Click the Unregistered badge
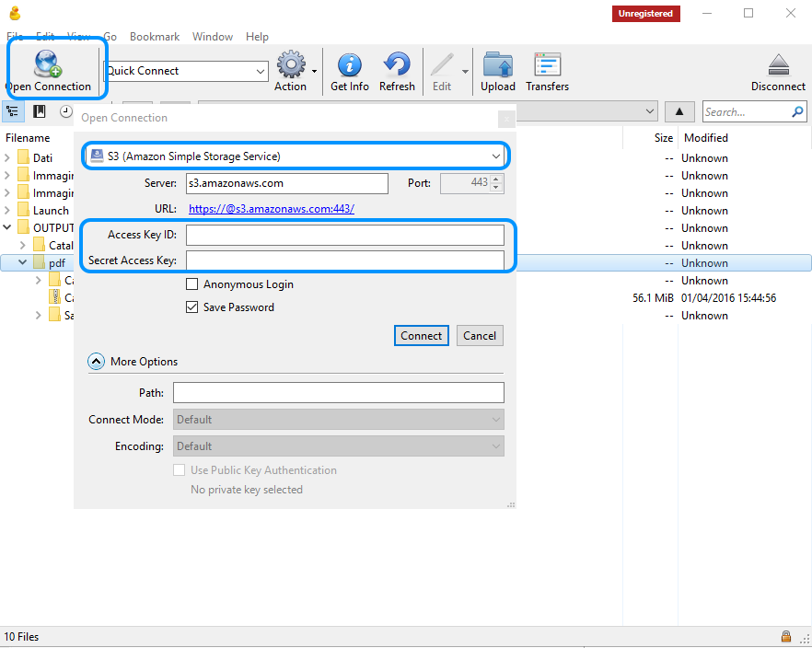The height and width of the screenshot is (648, 812). click(645, 14)
